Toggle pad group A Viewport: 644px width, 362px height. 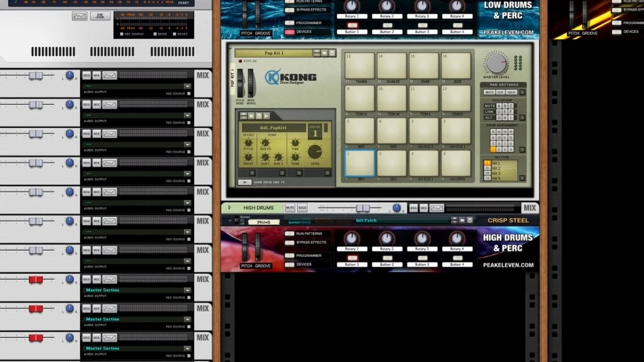coord(499,106)
